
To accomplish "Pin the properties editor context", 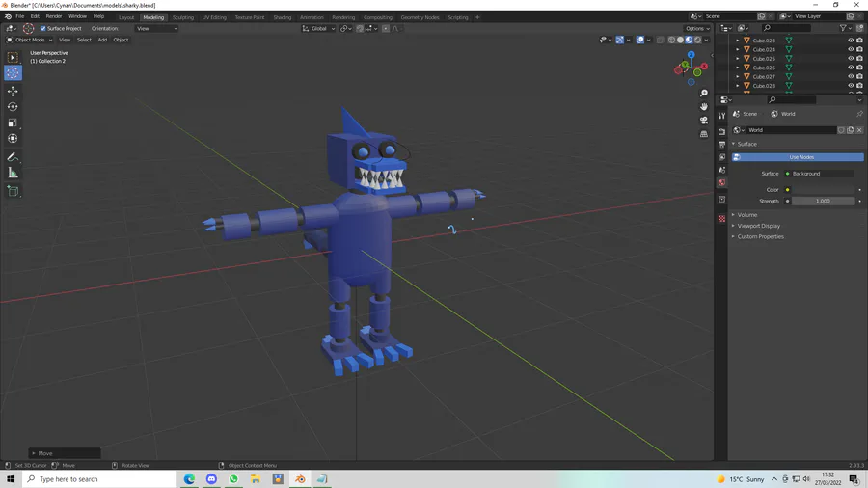I will pos(859,114).
